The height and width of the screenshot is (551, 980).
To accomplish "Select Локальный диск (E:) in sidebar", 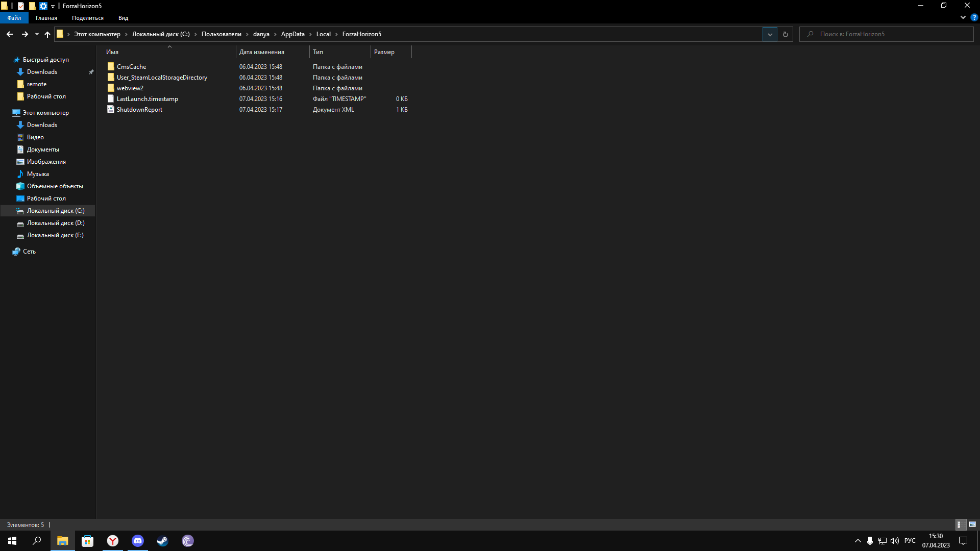I will 55,235.
